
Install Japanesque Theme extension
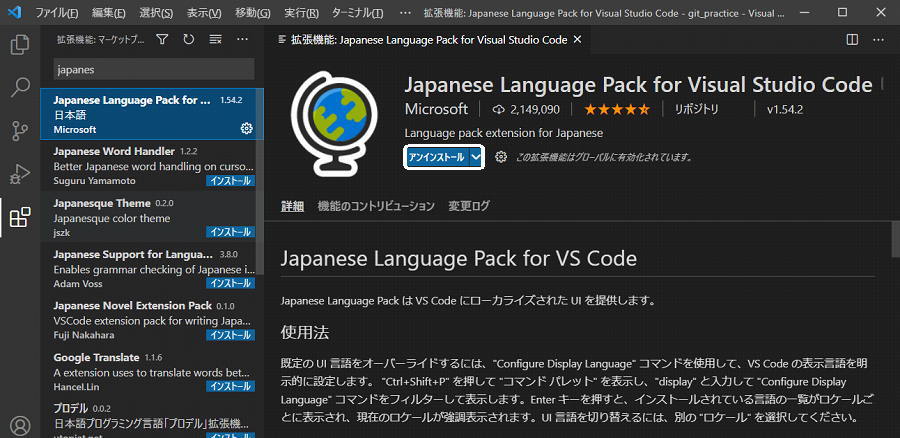tap(230, 232)
